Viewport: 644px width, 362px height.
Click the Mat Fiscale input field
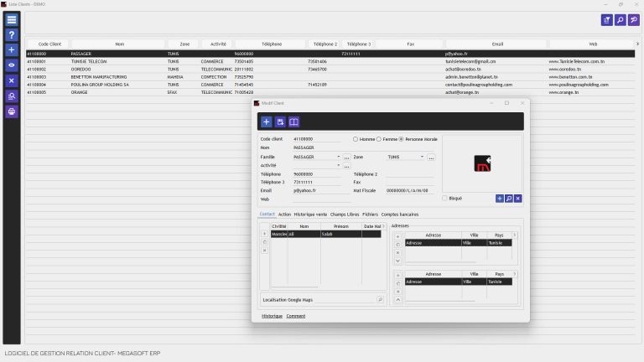click(410, 191)
